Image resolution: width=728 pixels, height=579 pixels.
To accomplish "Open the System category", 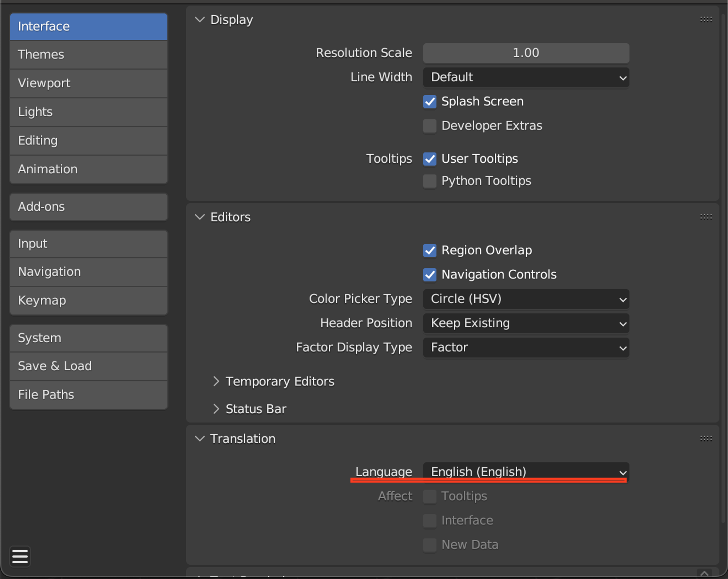I will point(89,338).
